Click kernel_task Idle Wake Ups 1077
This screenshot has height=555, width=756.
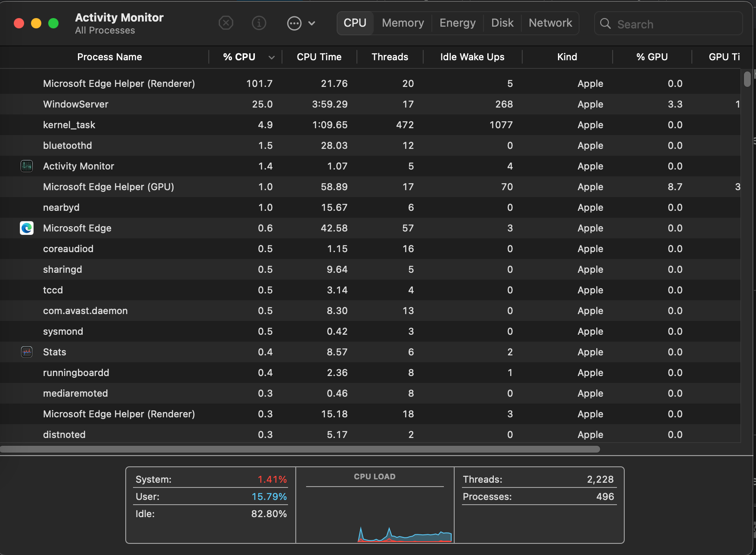click(x=501, y=125)
